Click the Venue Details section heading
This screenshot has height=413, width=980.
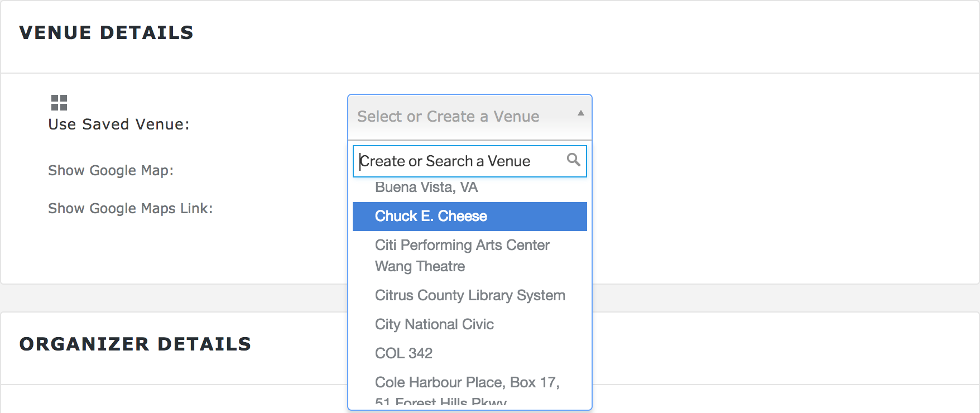[x=106, y=33]
